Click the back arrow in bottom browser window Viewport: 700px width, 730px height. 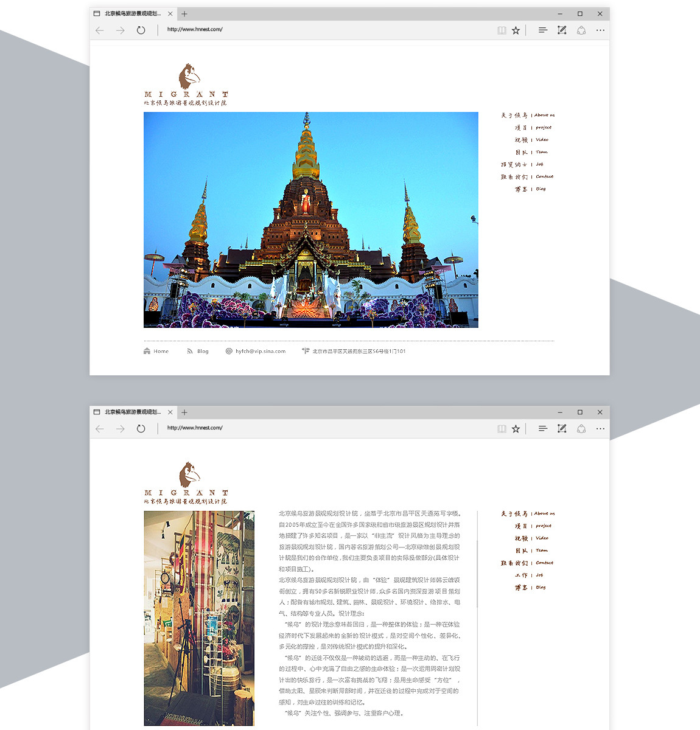100,428
